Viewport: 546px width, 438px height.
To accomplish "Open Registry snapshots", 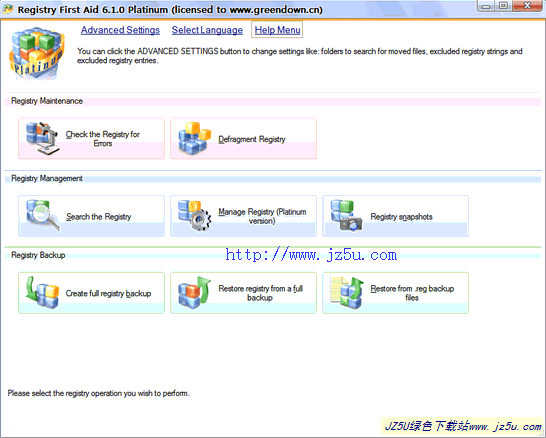I will tap(396, 216).
